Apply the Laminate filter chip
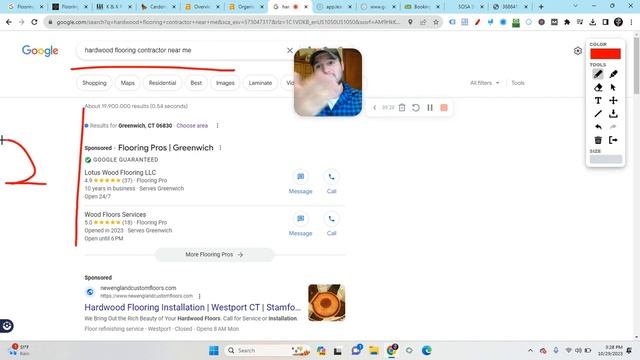 point(260,83)
